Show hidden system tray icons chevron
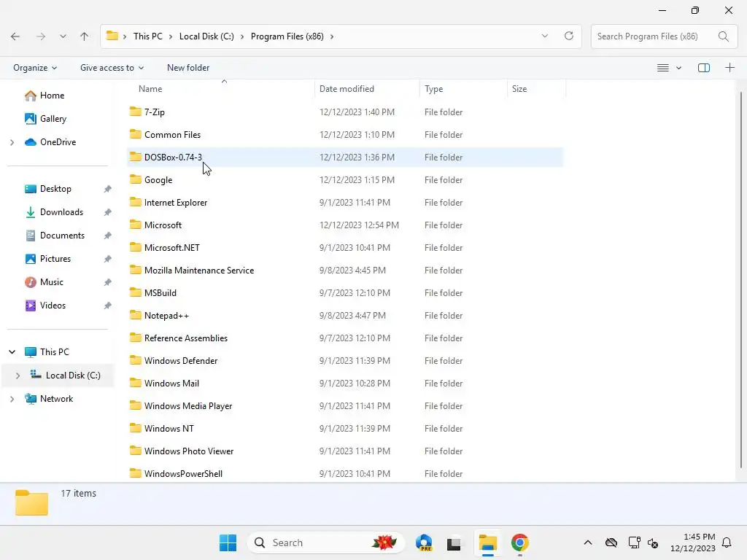 coord(588,542)
